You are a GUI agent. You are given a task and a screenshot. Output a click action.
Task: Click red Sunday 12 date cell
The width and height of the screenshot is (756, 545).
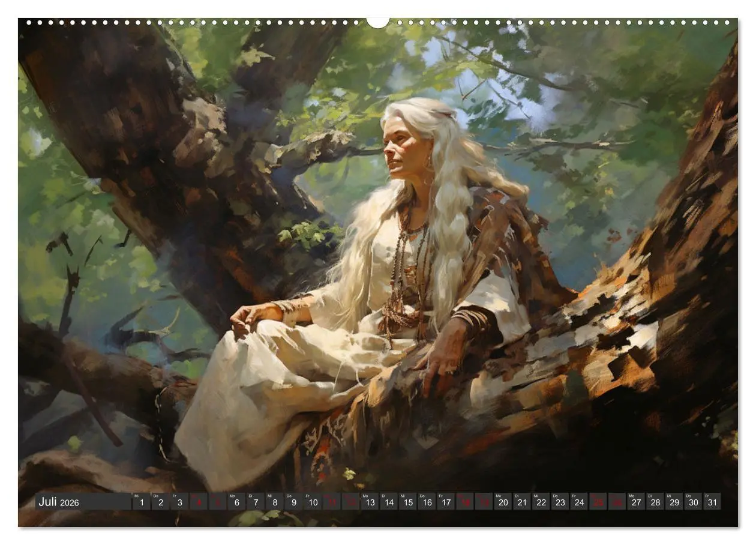350,502
